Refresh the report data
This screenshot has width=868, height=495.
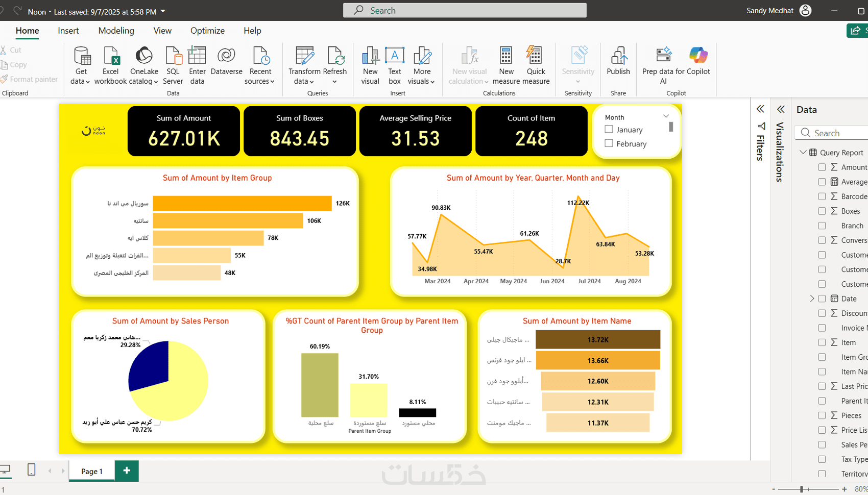point(335,61)
